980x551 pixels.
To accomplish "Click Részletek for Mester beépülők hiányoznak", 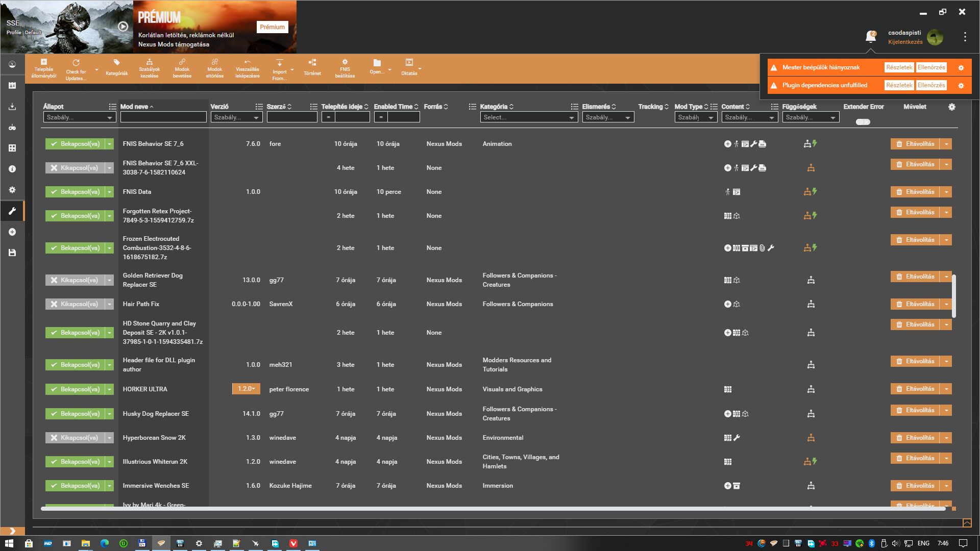I will [x=899, y=67].
